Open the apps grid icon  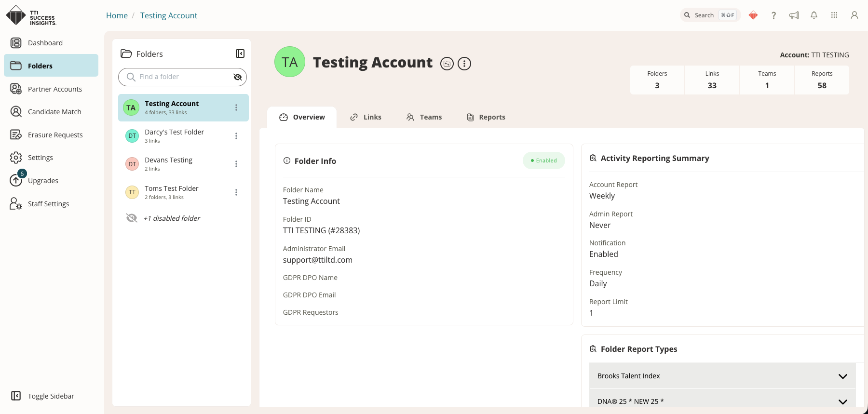click(x=834, y=15)
